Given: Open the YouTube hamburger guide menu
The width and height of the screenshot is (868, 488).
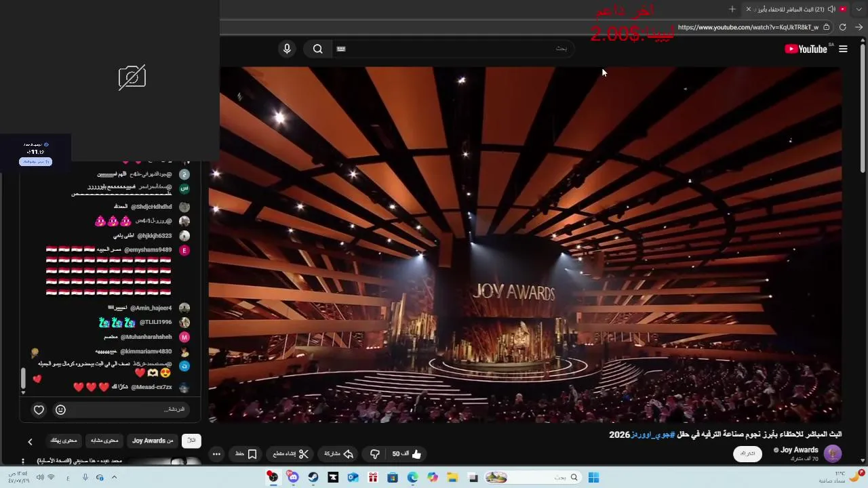Looking at the screenshot, I should point(843,49).
